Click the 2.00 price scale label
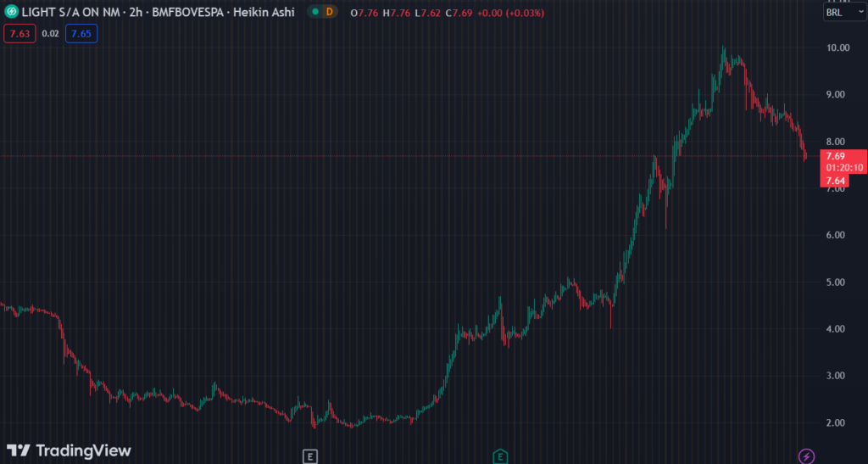Screen dimensions: 868x464 click(835, 423)
